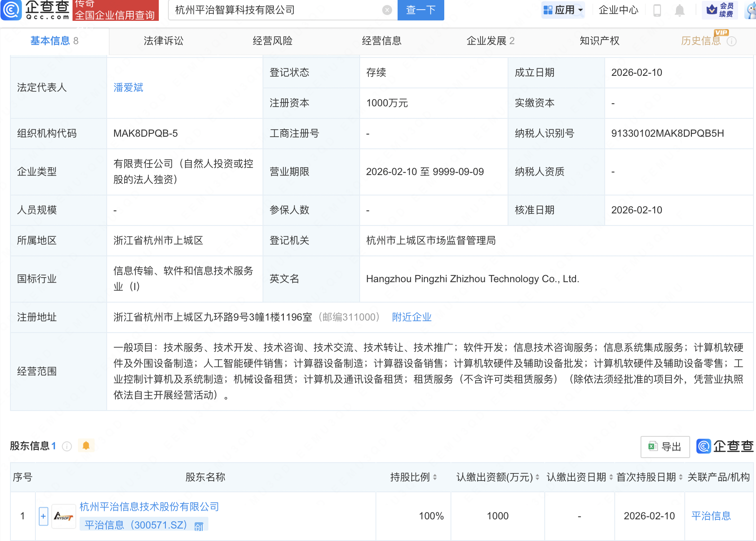
Task: Switch to the 知识产权 tab
Action: point(599,41)
